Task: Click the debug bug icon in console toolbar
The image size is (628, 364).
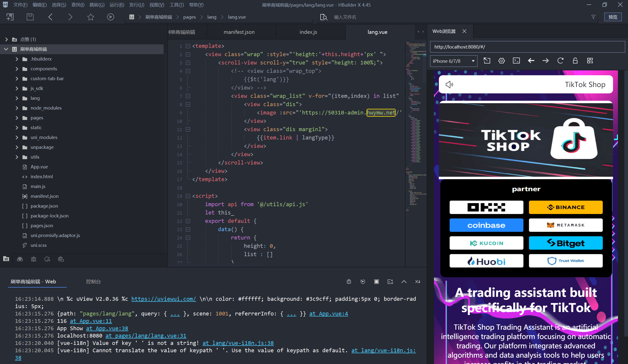Action: pos(349,282)
